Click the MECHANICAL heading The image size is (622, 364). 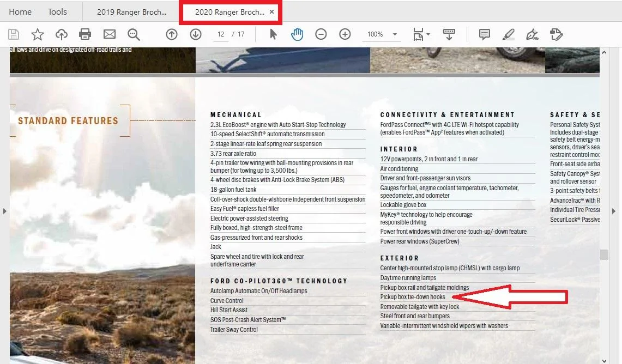pos(236,115)
